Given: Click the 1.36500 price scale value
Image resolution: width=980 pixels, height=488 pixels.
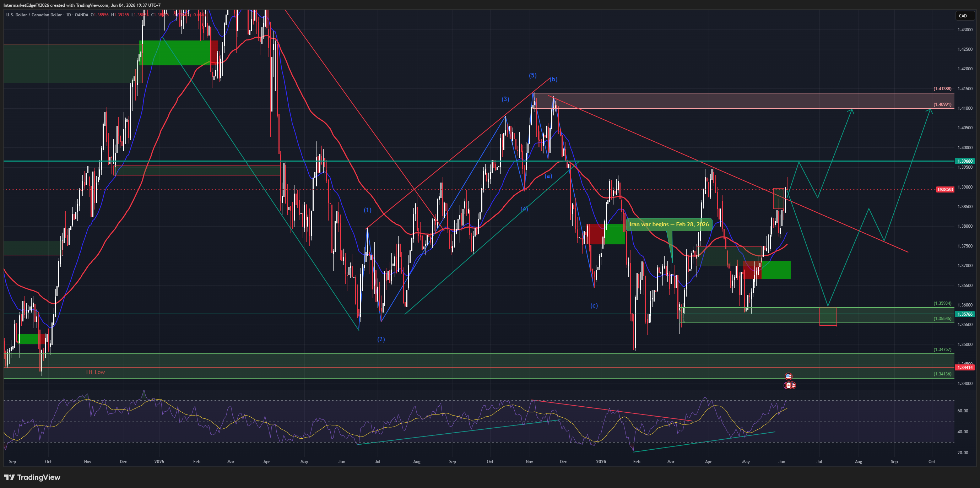Looking at the screenshot, I should (x=965, y=285).
